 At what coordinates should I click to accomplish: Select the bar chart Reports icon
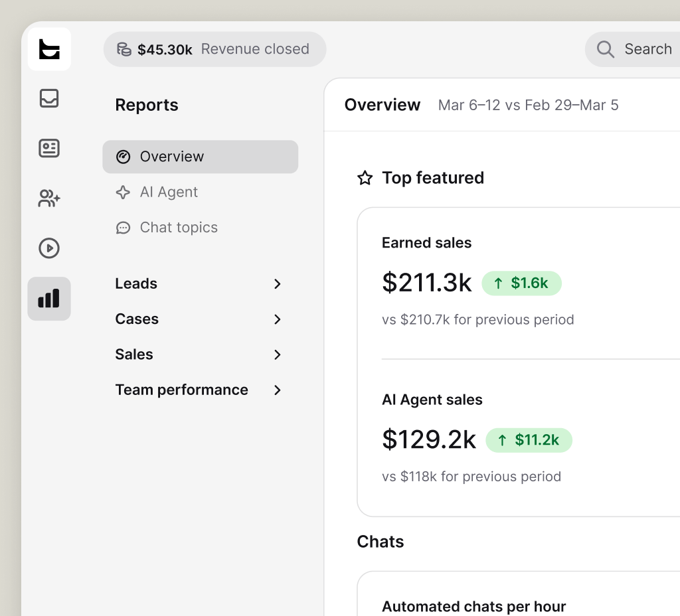pyautogui.click(x=49, y=299)
